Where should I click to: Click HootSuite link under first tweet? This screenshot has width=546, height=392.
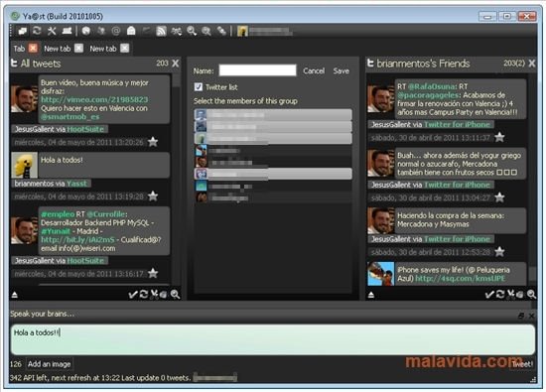[85, 129]
